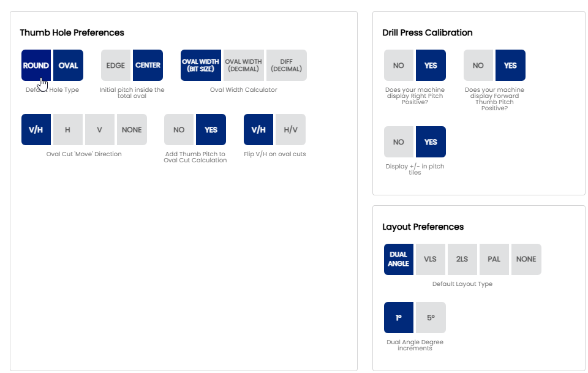Choose EDGE for initial pitch location
The width and height of the screenshot is (588, 373).
(116, 66)
